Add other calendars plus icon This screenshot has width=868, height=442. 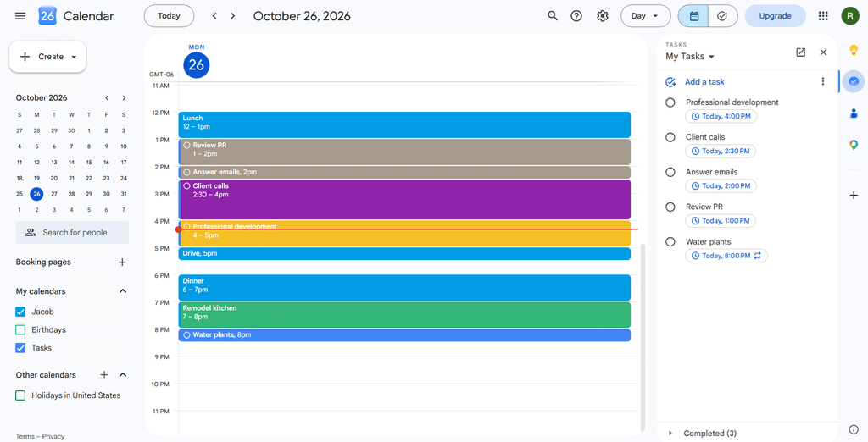104,375
